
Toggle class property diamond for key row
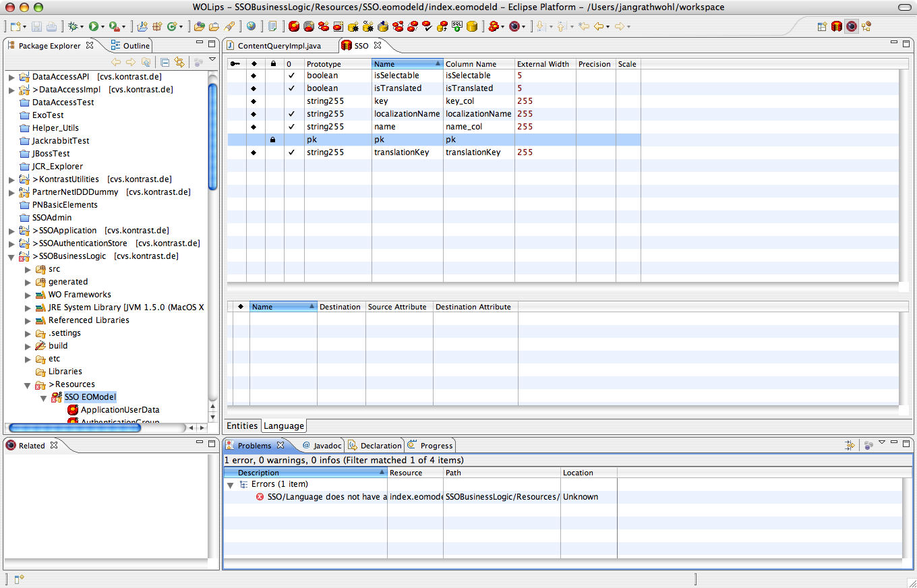click(254, 101)
